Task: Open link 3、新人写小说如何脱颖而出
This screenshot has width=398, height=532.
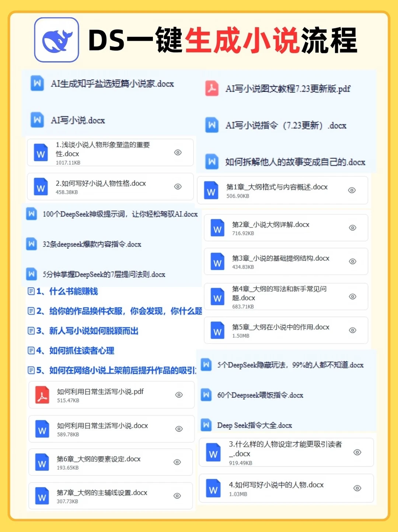Action: click(87, 331)
